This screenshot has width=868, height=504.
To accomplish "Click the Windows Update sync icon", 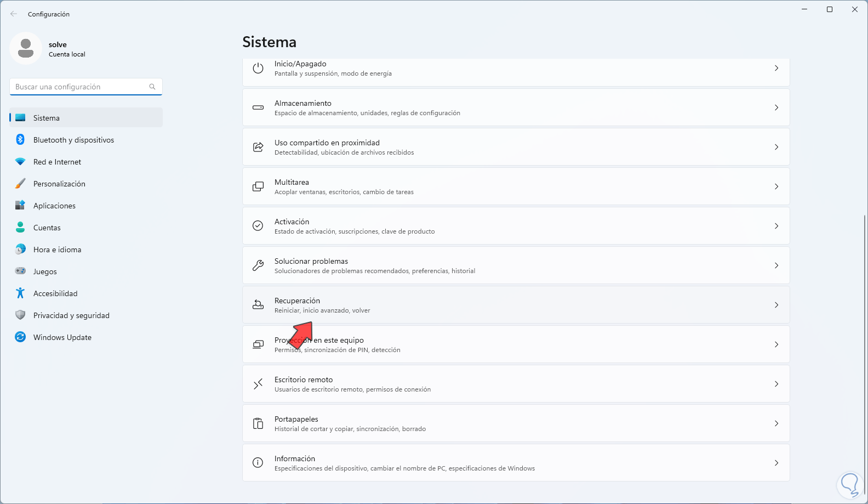I will [x=20, y=337].
